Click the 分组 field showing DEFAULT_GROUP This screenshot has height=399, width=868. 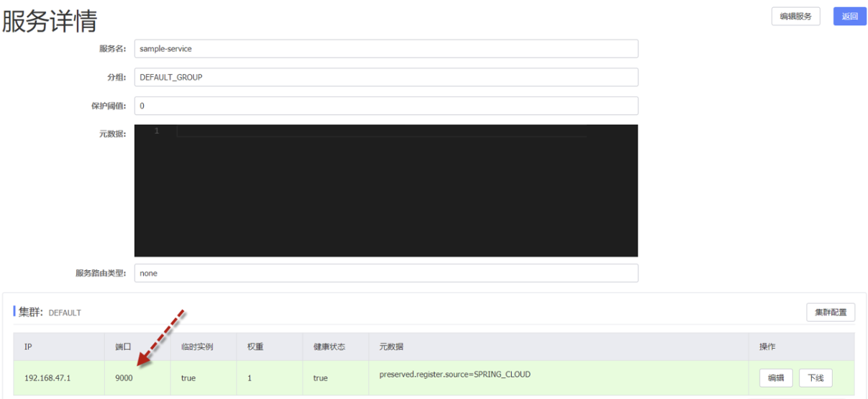click(x=386, y=77)
